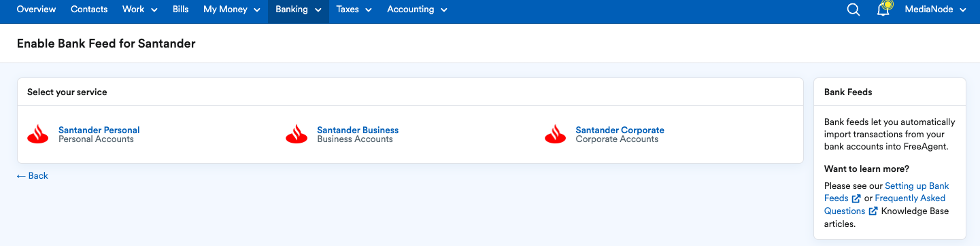Click the 'Want to learn more?' text

pos(866,169)
